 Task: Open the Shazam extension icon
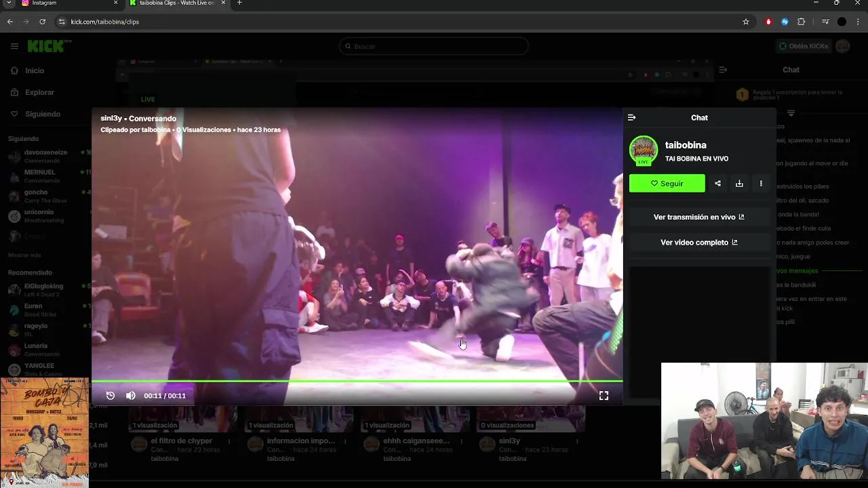(785, 22)
